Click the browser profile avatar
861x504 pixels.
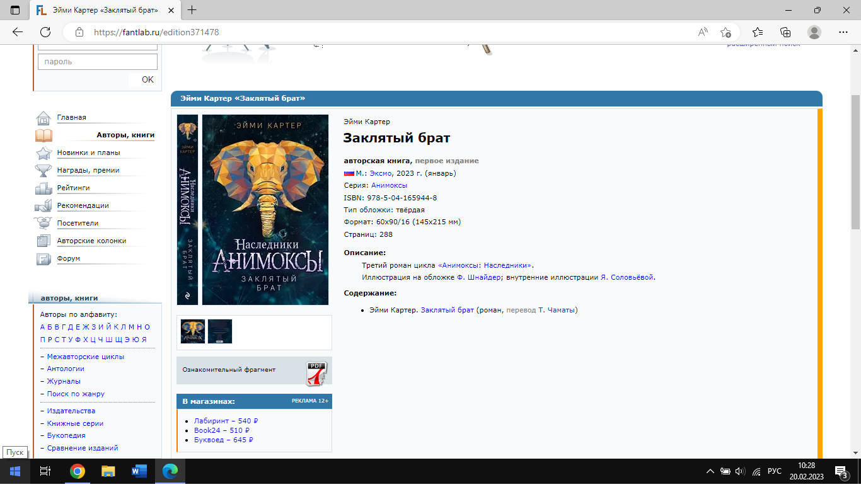(x=814, y=32)
